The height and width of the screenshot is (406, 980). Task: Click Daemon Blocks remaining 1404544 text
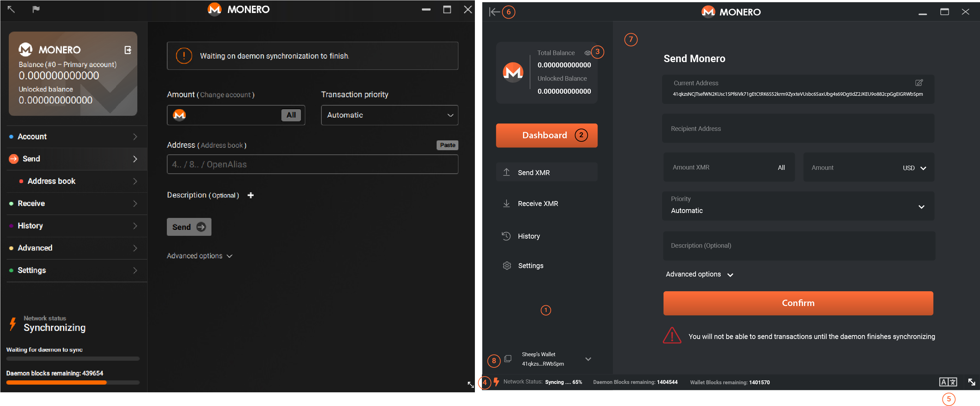(635, 382)
